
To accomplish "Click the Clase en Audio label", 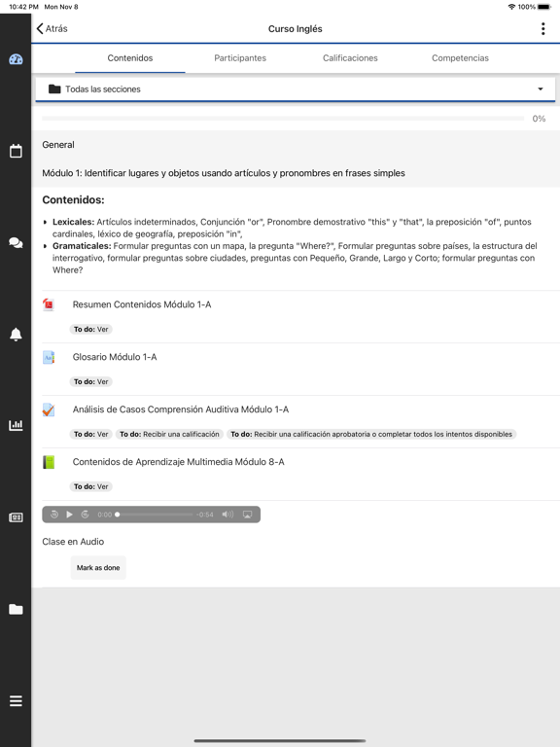I will coord(73,542).
